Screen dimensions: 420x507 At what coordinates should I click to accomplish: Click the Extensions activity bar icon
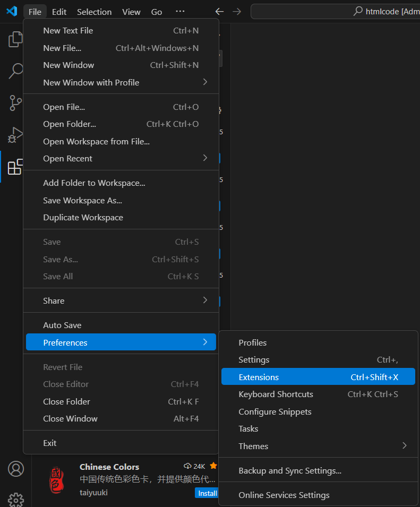15,167
